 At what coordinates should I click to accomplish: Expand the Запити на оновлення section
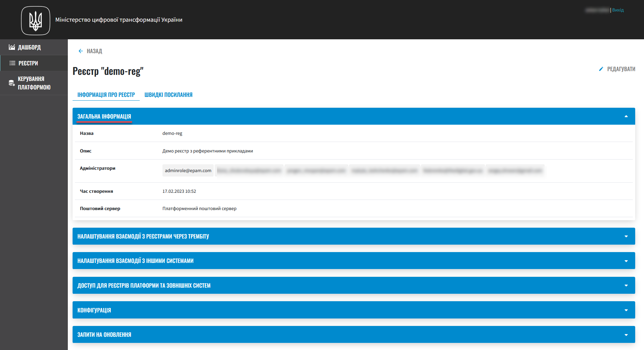click(626, 335)
